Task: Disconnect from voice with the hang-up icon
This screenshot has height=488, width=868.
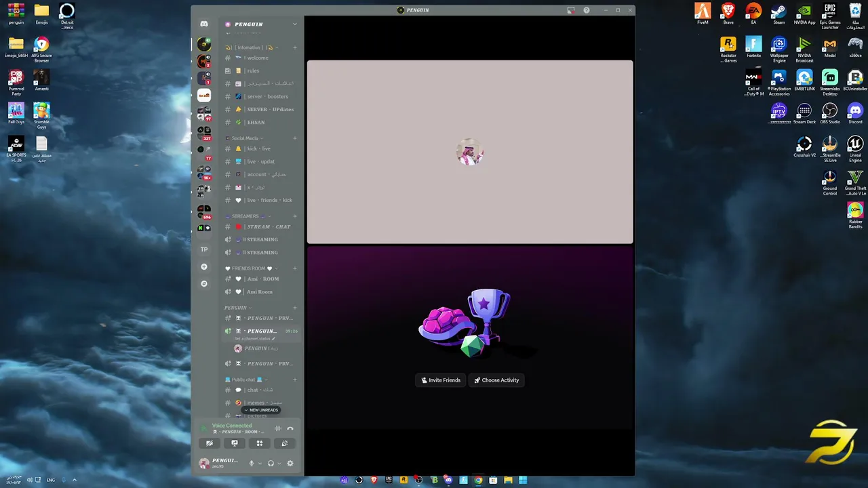Action: (290, 428)
